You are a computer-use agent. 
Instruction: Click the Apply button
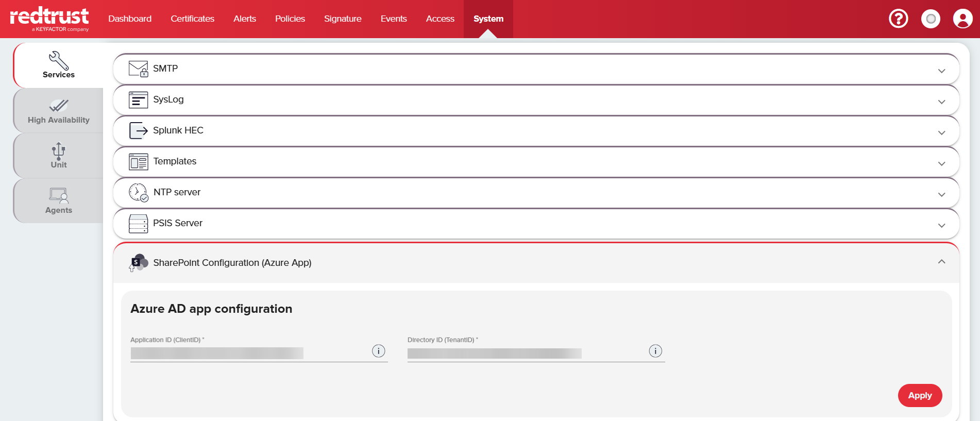click(920, 395)
